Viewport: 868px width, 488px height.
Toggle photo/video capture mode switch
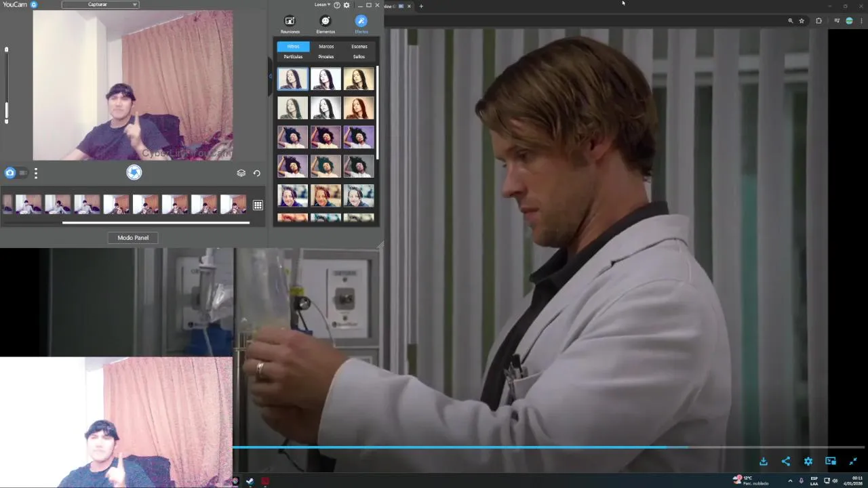[x=16, y=173]
